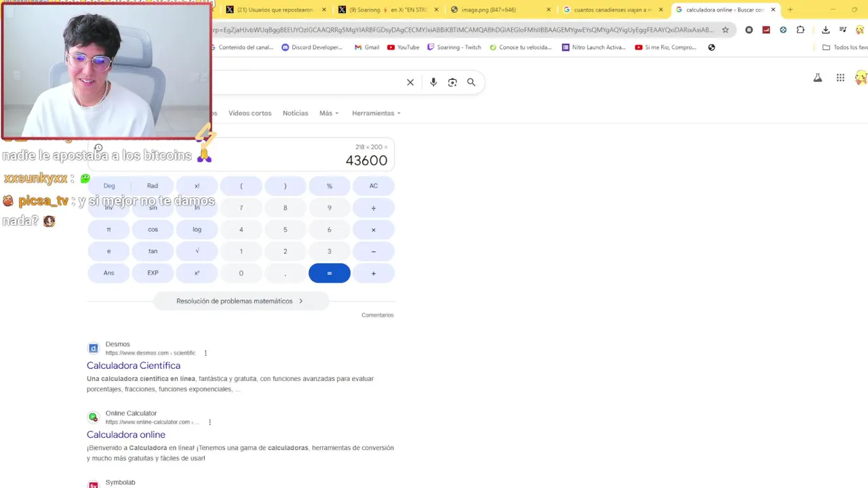Viewport: 868px width, 488px height.
Task: Clear the search box with the X icon
Action: tap(410, 82)
